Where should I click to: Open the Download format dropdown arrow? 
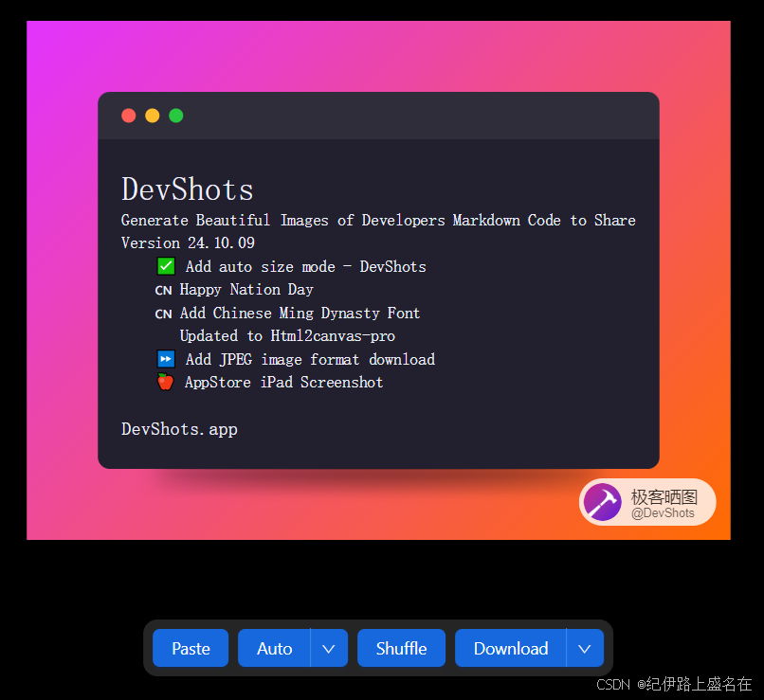[x=585, y=648]
